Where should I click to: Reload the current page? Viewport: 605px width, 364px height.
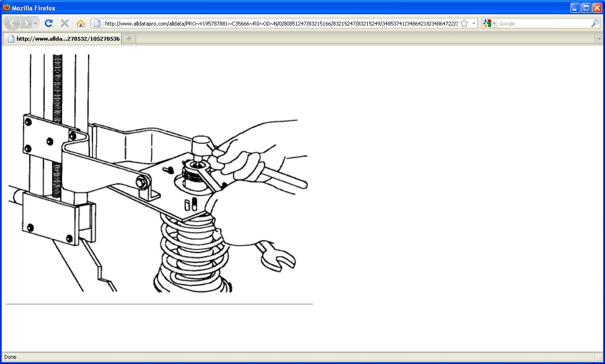click(48, 23)
